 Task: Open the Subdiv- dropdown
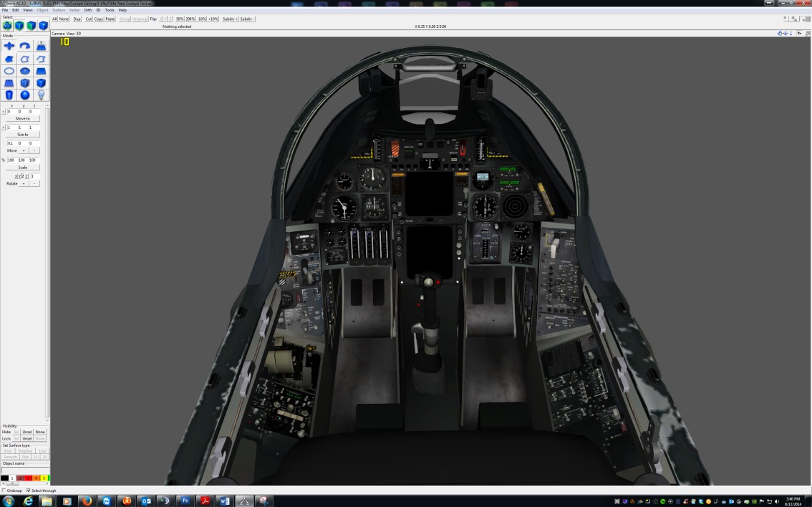pyautogui.click(x=246, y=19)
